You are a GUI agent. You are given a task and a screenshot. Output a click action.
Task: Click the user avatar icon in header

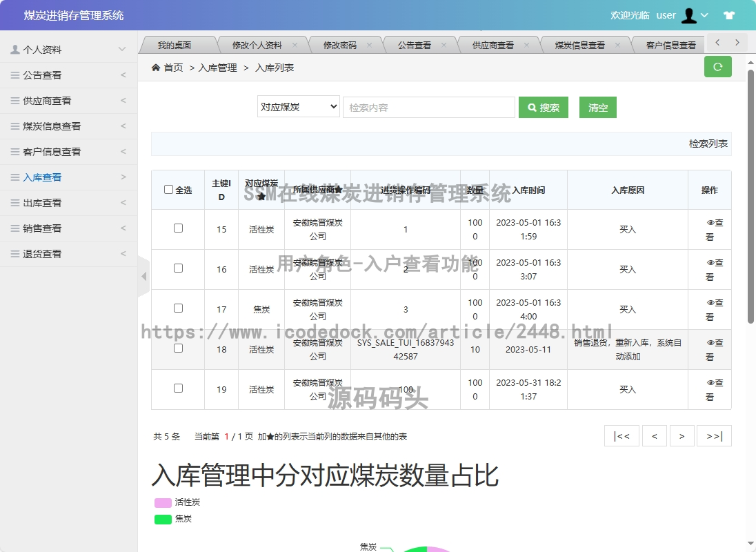689,15
